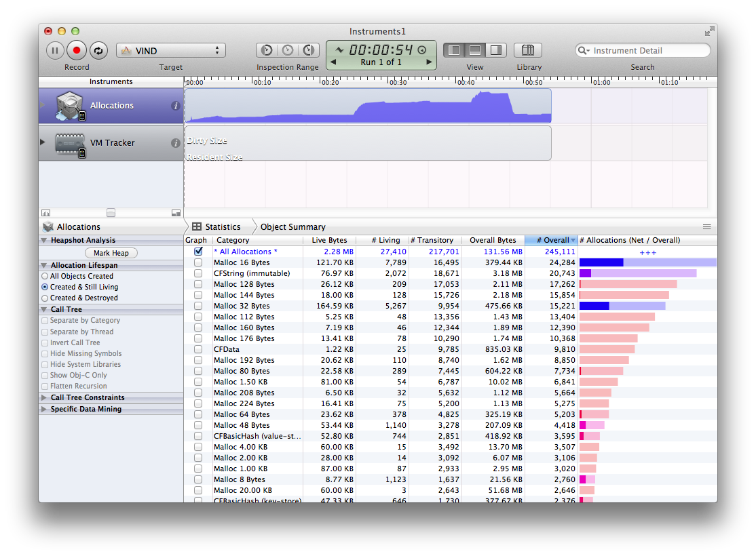Open the VM Tracker info button
The image size is (756, 556).
point(176,142)
